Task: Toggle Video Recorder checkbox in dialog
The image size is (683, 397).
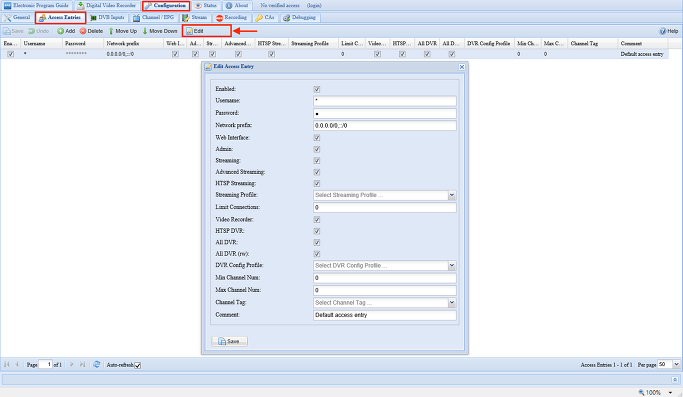Action: 317,220
